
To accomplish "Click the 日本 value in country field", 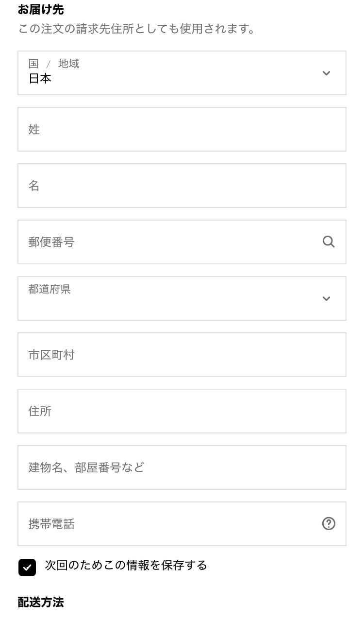I will click(x=40, y=79).
